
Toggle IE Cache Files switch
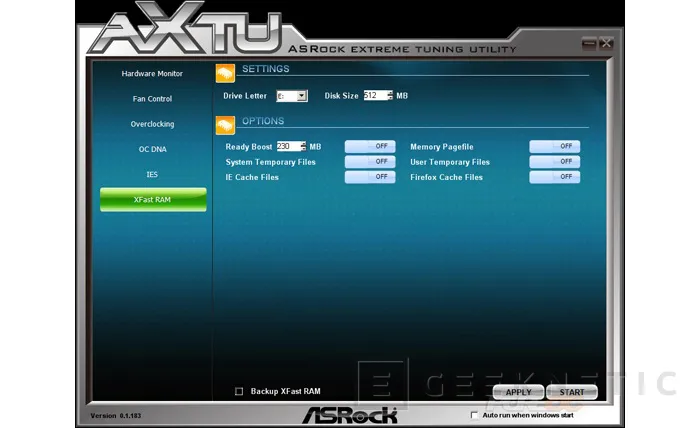pyautogui.click(x=370, y=177)
